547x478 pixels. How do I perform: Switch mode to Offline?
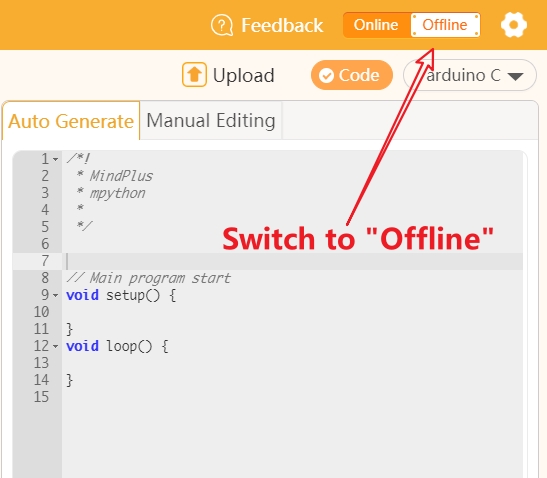point(445,25)
